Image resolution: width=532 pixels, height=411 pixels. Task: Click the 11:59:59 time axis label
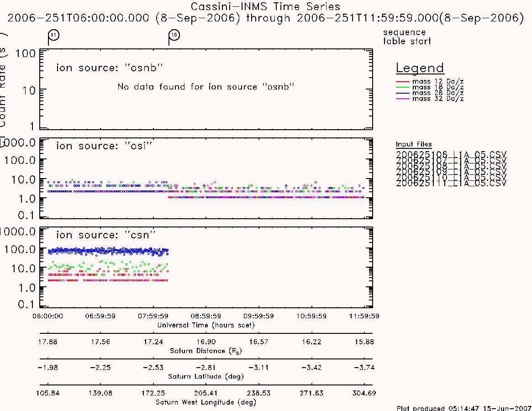tap(364, 316)
